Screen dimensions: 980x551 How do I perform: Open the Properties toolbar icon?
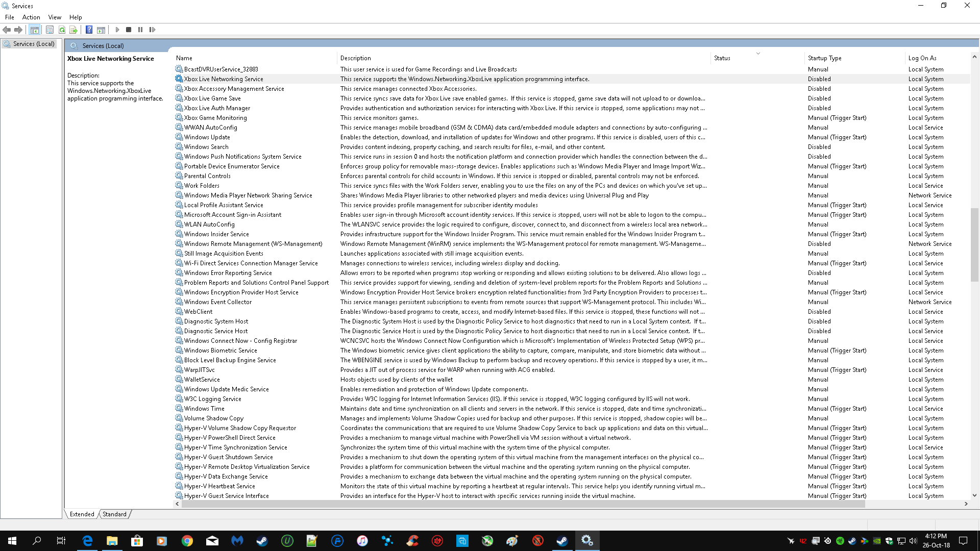50,30
